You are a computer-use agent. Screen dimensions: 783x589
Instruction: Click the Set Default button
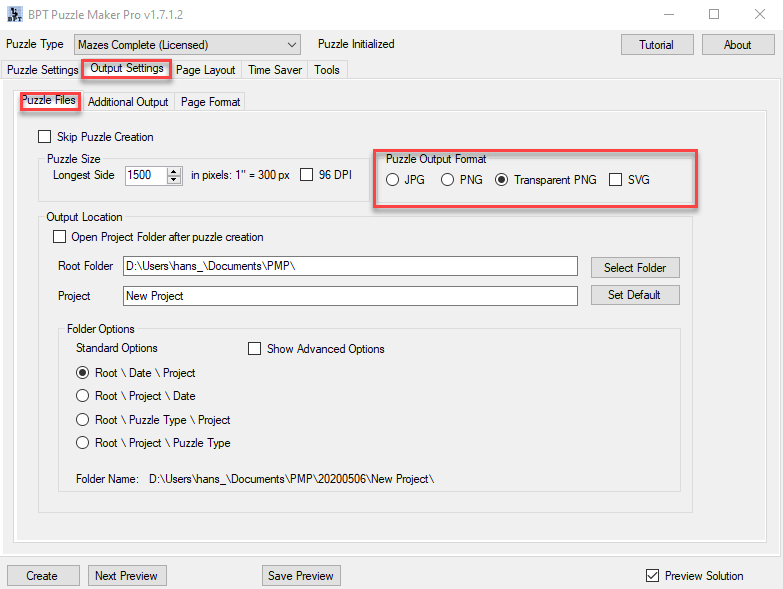pyautogui.click(x=635, y=295)
